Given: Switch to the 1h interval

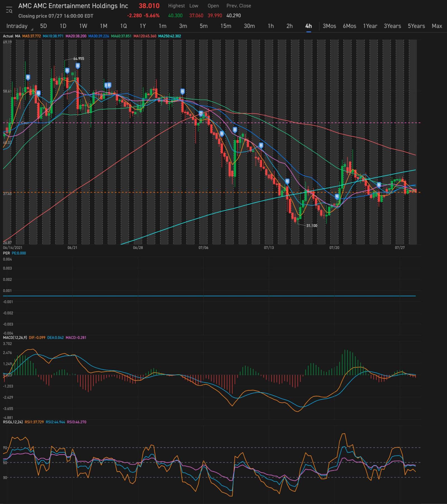Looking at the screenshot, I should coord(271,26).
